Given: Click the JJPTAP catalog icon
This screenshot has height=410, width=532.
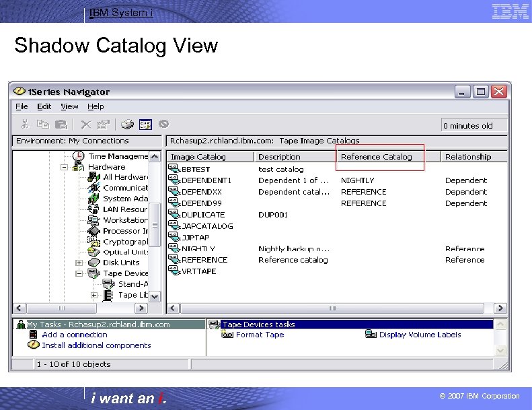Looking at the screenshot, I should [x=174, y=237].
